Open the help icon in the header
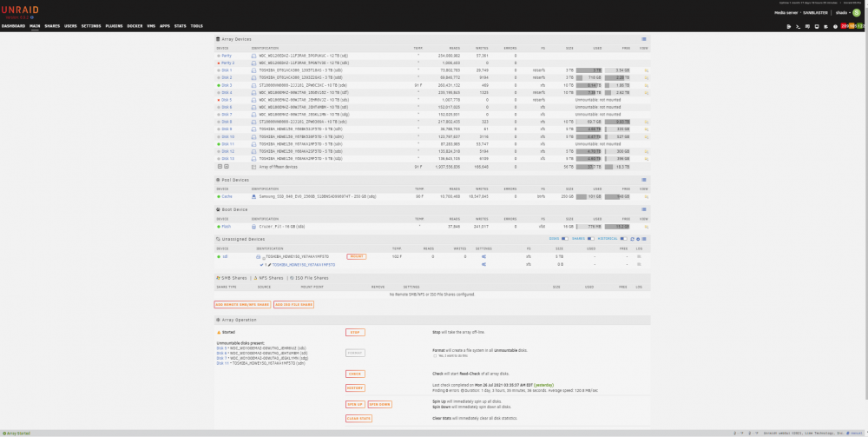 tap(835, 27)
